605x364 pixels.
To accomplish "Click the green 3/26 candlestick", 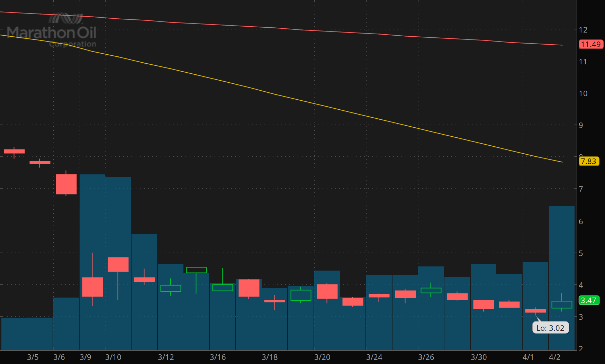I will coord(431,290).
